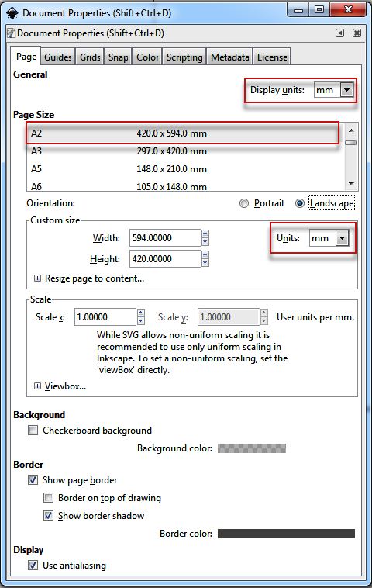The width and height of the screenshot is (372, 588).
Task: Select the A3 page size row
Action: coord(185,151)
